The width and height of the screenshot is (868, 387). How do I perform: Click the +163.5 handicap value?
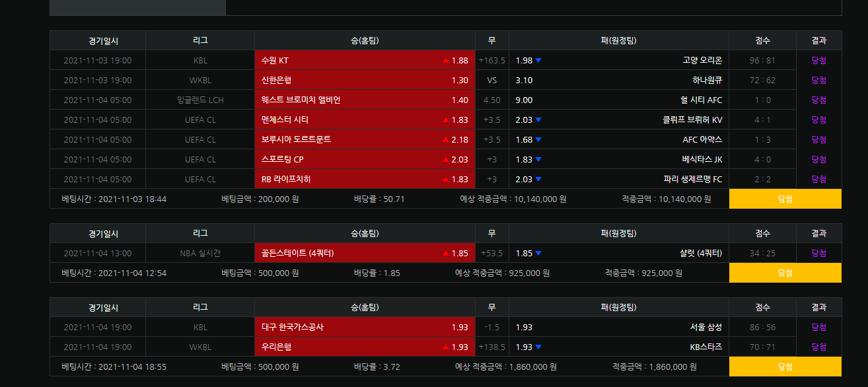click(491, 60)
